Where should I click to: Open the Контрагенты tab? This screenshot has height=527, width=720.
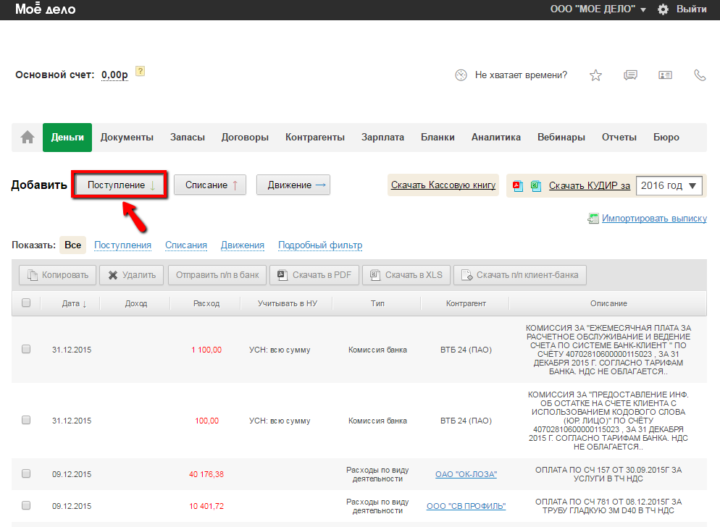tap(315, 137)
